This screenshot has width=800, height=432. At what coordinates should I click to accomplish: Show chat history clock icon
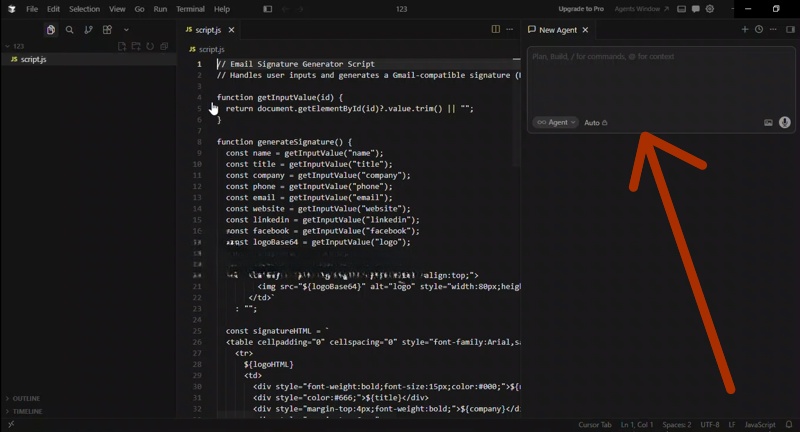pyautogui.click(x=759, y=30)
